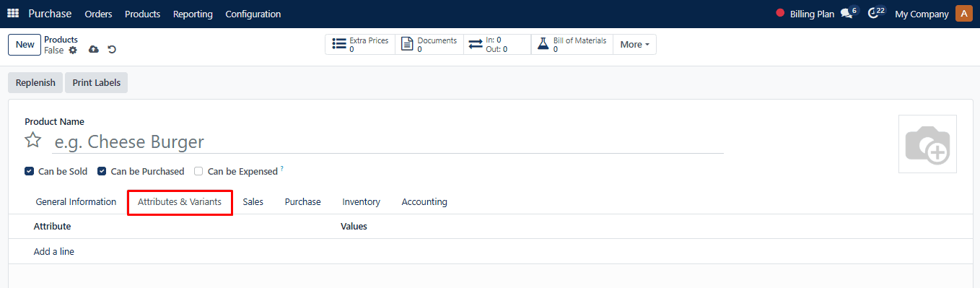Uncheck the Can be Sold checkbox
The height and width of the screenshot is (288, 980).
(x=29, y=171)
